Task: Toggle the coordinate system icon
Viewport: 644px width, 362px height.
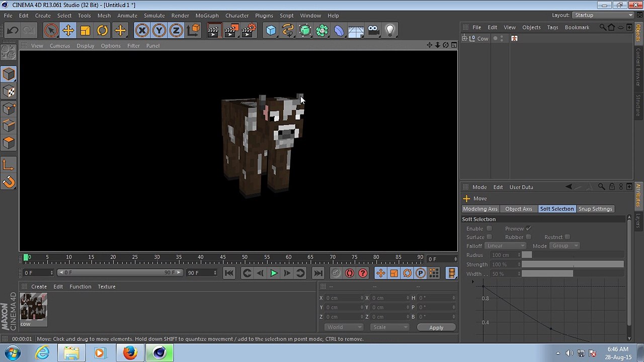Action: click(193, 31)
